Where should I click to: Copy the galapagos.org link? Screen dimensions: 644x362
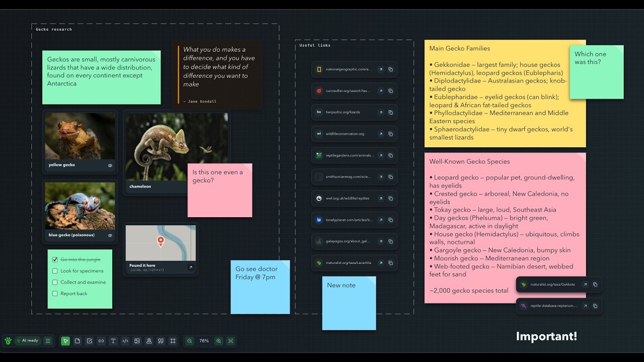[390, 241]
